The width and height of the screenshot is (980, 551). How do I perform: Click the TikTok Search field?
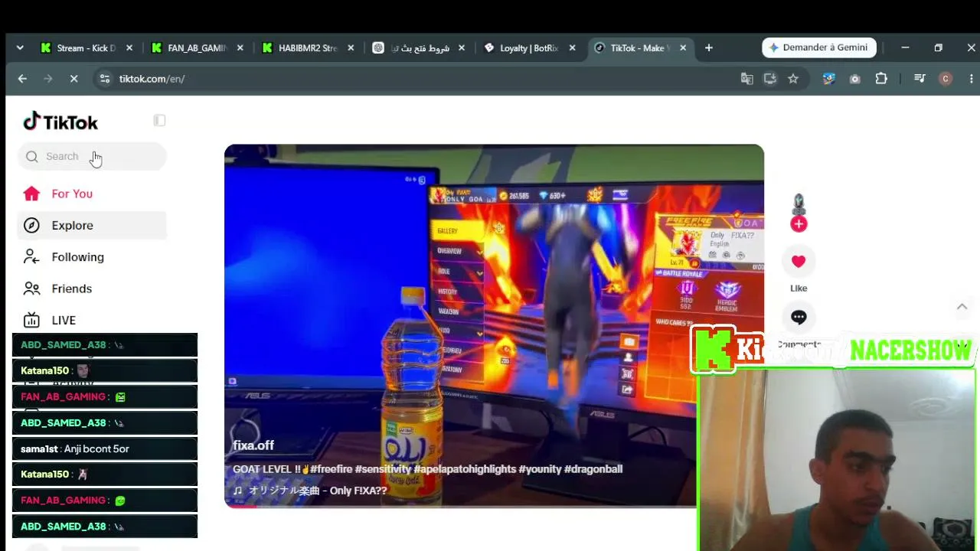(92, 156)
